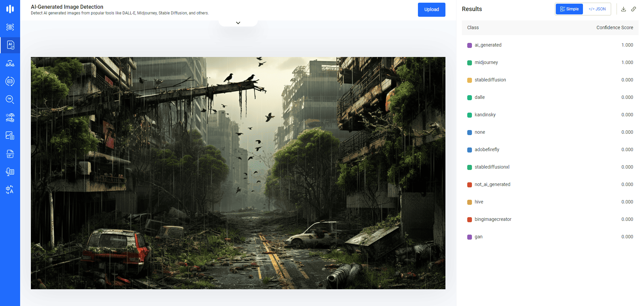Click the midjourney score 1.000
This screenshot has width=644, height=306.
coord(627,62)
